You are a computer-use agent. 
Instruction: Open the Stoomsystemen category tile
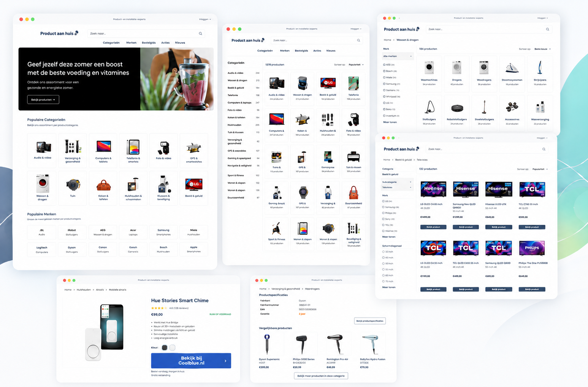(x=512, y=73)
